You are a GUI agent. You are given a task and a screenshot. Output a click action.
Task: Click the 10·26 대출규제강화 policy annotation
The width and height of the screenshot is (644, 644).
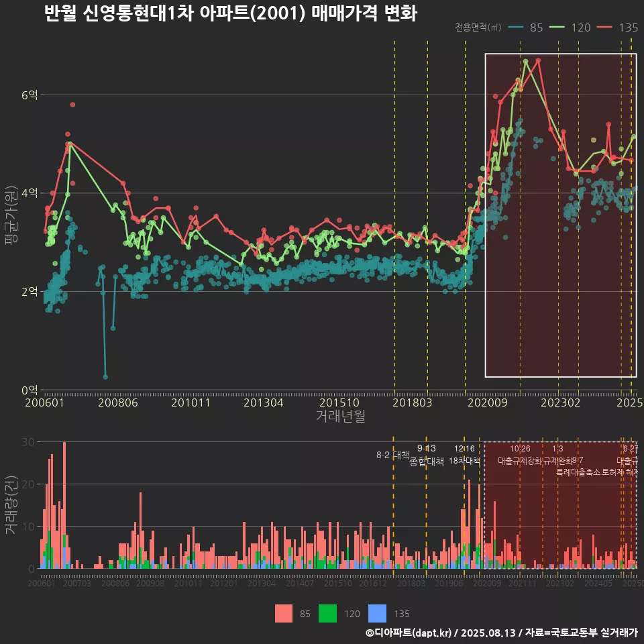[x=520, y=455]
